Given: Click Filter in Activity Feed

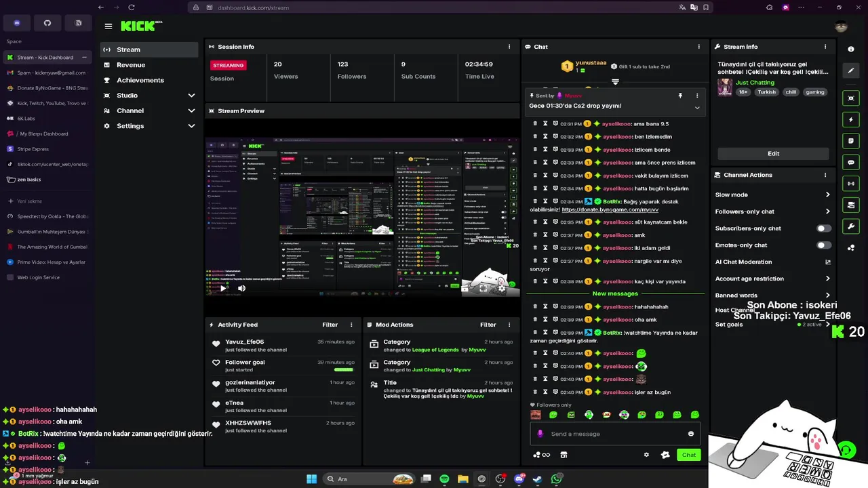Looking at the screenshot, I should tap(330, 325).
